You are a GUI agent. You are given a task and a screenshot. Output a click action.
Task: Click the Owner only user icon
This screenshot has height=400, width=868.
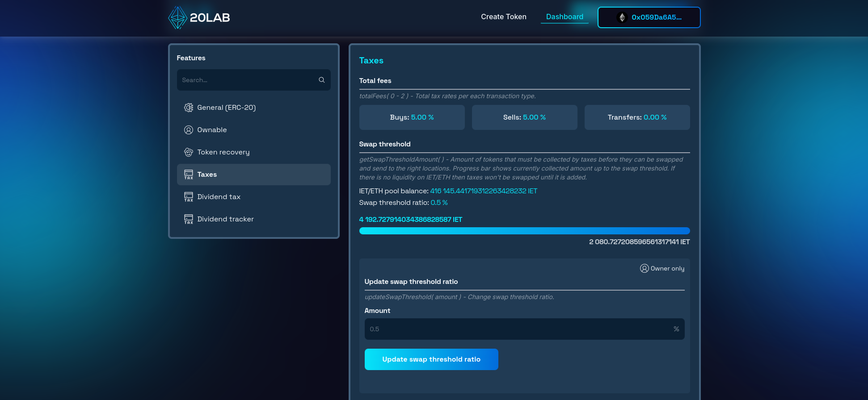[x=644, y=268]
